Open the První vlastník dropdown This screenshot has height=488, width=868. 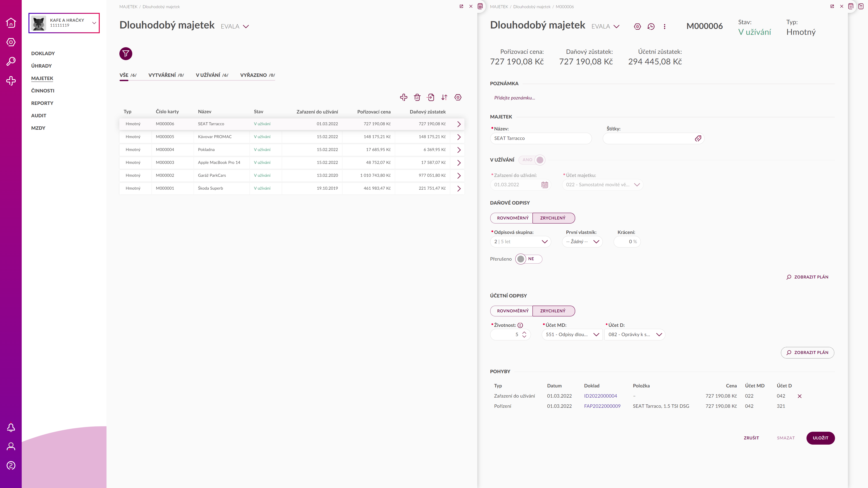582,241
